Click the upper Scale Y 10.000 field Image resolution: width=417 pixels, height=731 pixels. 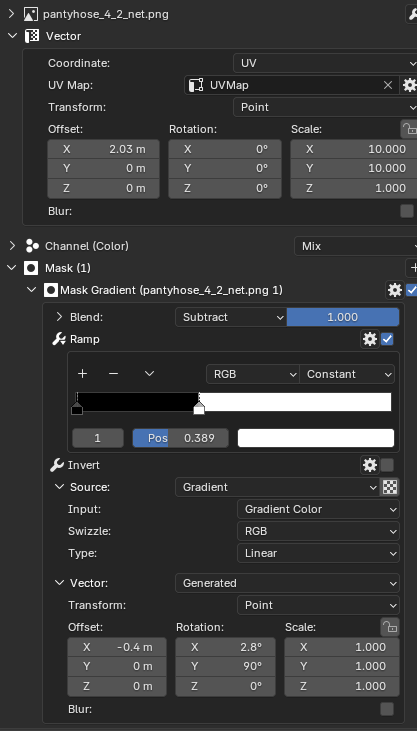[354, 168]
